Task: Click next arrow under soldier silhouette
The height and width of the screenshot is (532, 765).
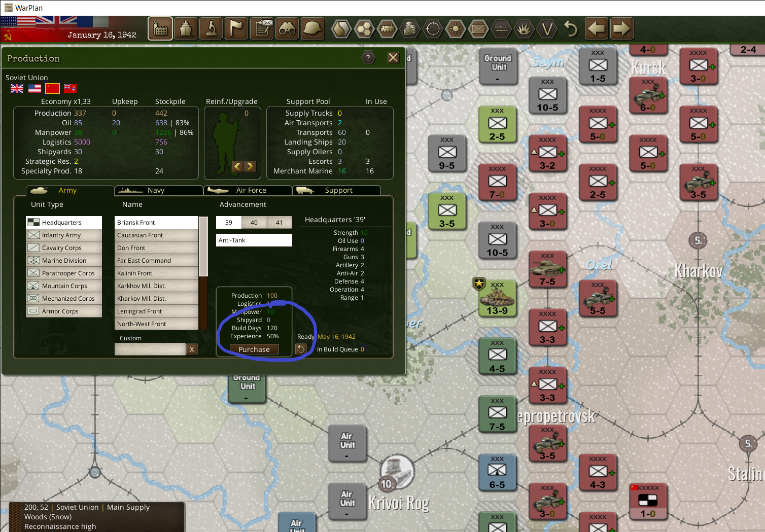Action: [250, 166]
